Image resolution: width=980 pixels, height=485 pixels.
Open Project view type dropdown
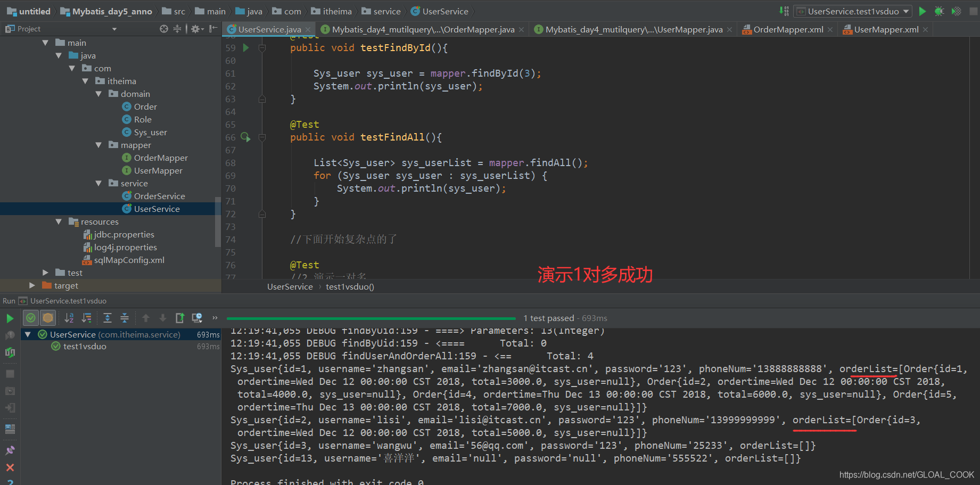point(114,29)
